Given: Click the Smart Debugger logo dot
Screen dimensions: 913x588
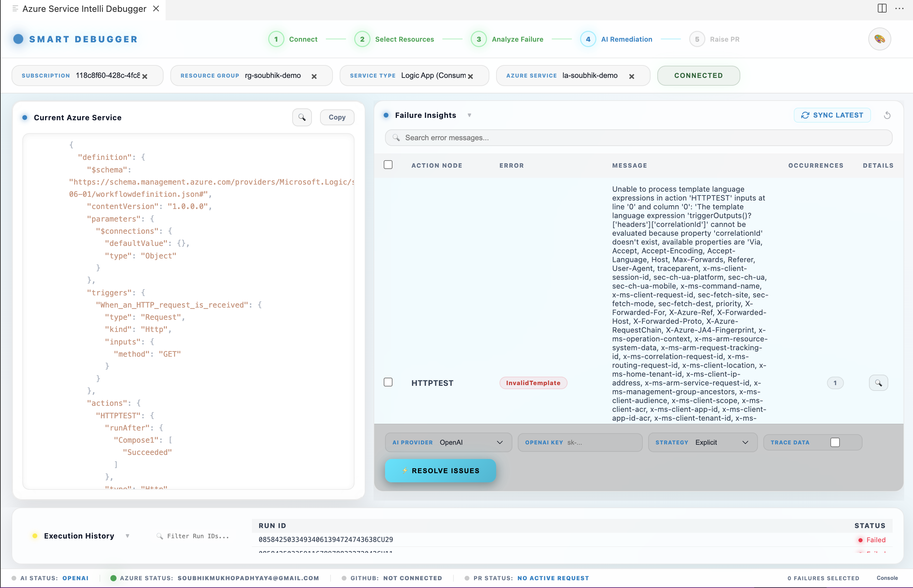Looking at the screenshot, I should coord(18,39).
